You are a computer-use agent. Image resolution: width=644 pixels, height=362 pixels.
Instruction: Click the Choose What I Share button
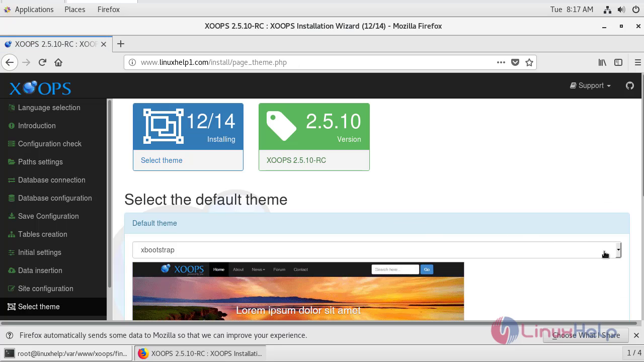586,335
